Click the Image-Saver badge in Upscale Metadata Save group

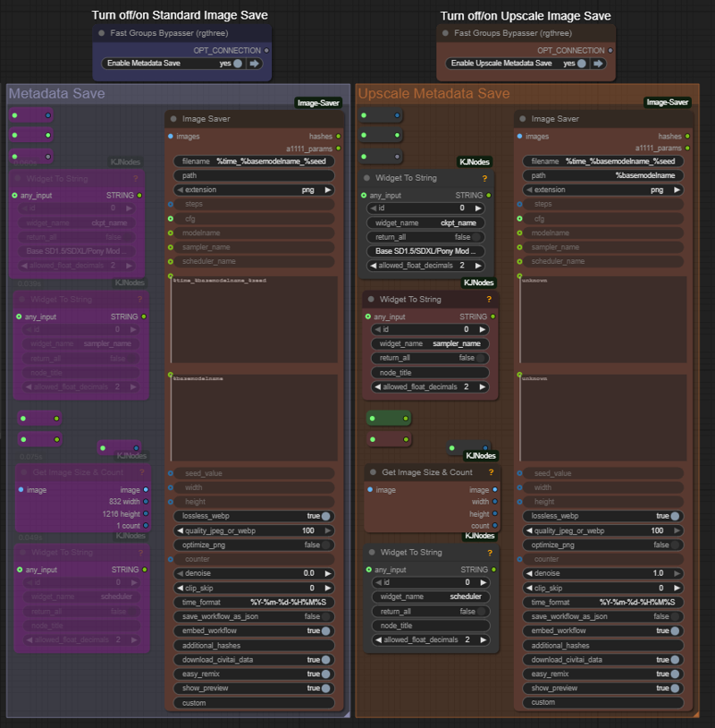tap(668, 102)
